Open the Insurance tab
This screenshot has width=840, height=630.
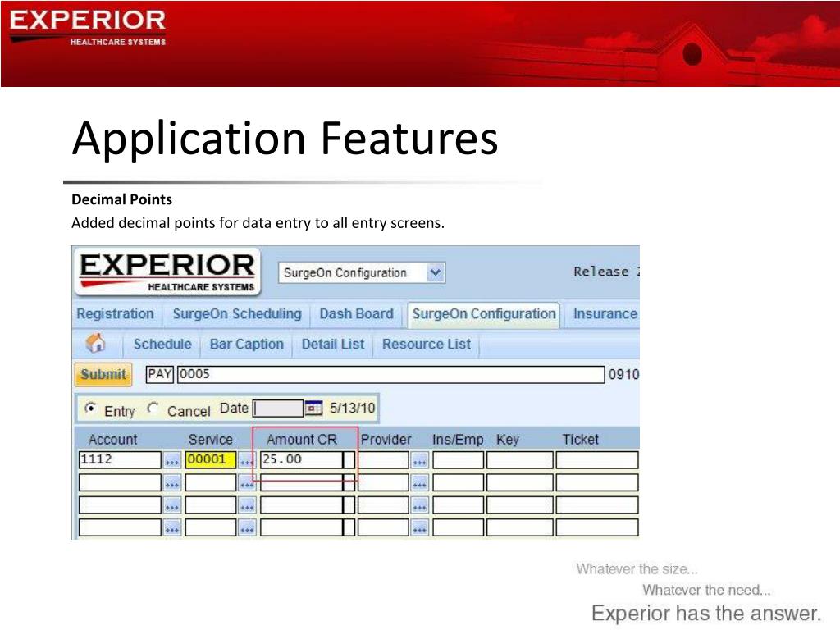605,314
